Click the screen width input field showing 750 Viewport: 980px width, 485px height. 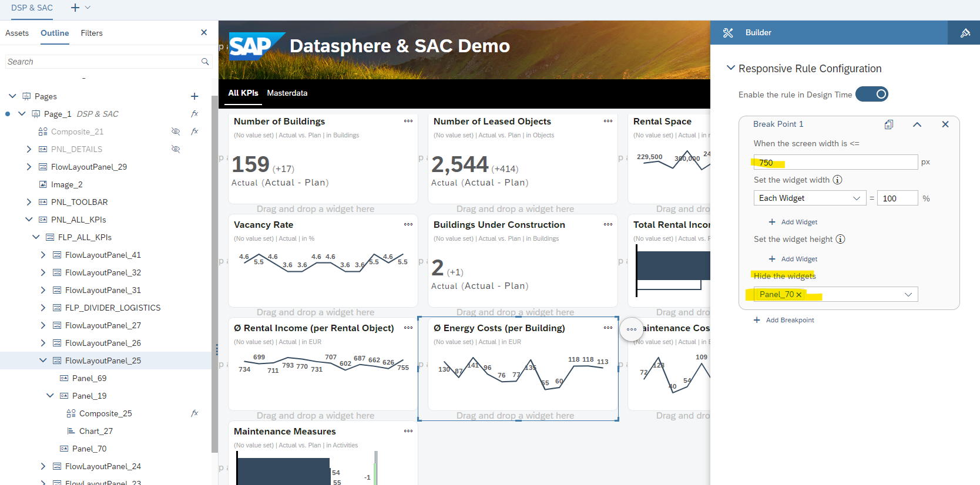(835, 163)
